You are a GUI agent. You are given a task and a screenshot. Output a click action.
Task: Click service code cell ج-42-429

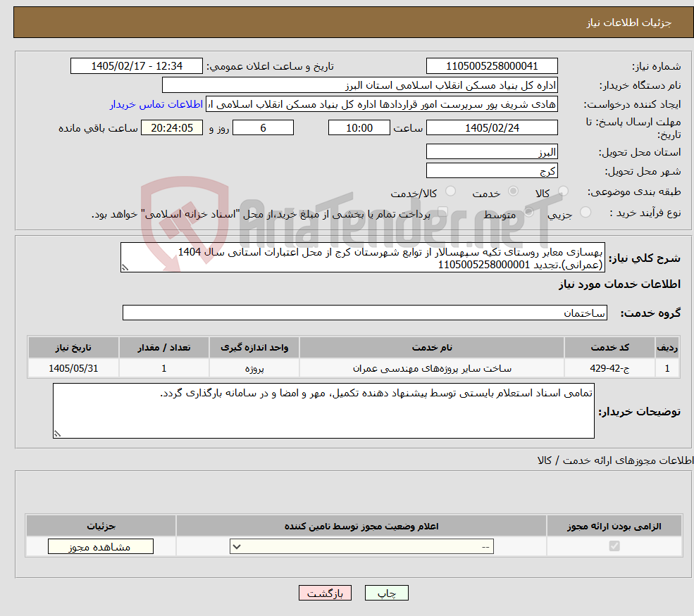(609, 368)
